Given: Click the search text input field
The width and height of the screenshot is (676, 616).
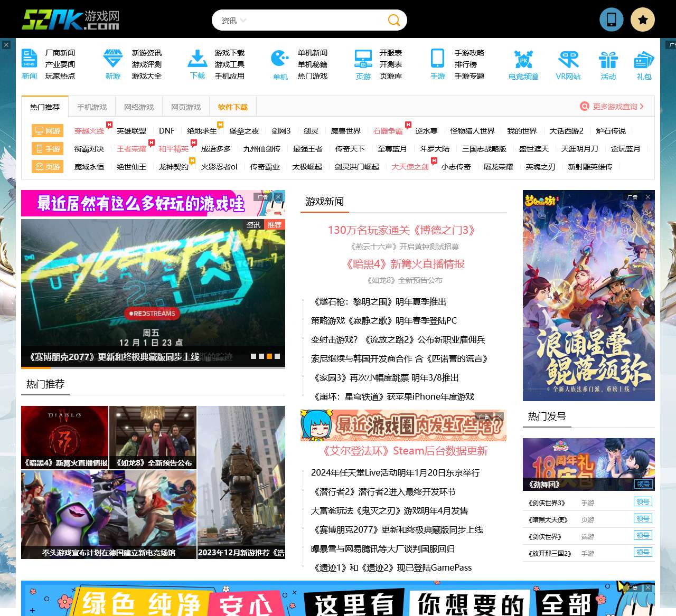Looking at the screenshot, I should point(317,21).
